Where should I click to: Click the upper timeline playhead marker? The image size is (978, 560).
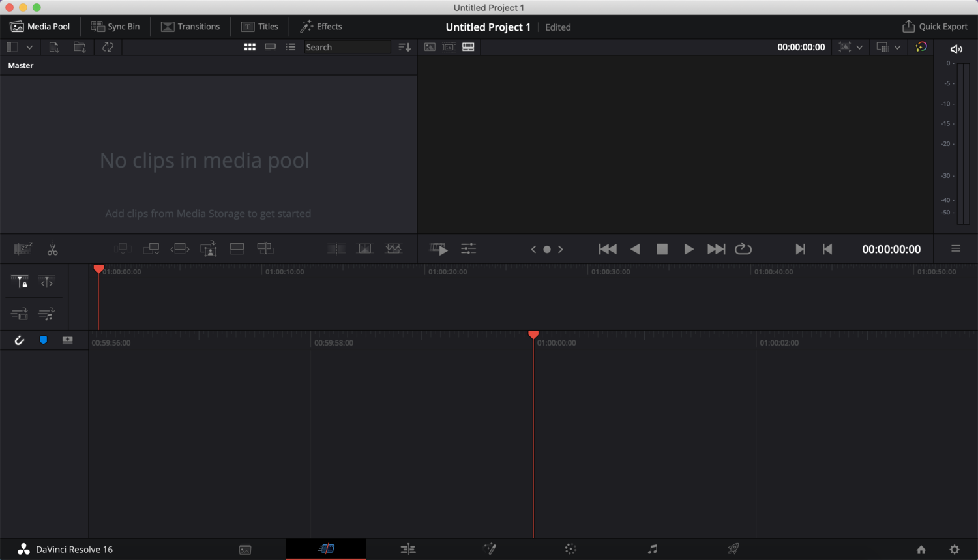(98, 269)
